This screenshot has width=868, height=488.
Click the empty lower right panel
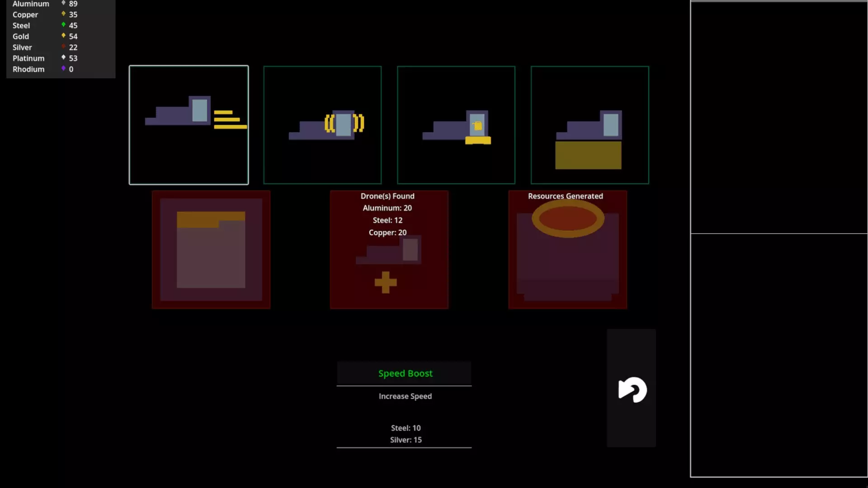(x=778, y=355)
